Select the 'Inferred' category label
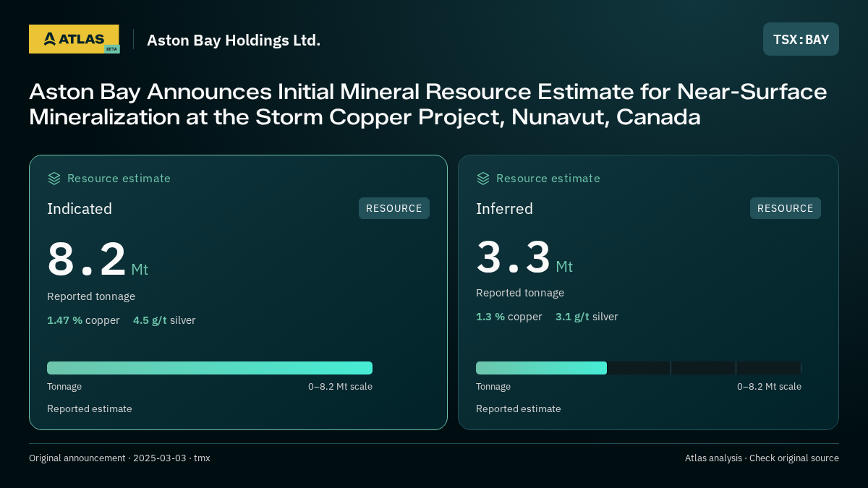 (x=504, y=209)
